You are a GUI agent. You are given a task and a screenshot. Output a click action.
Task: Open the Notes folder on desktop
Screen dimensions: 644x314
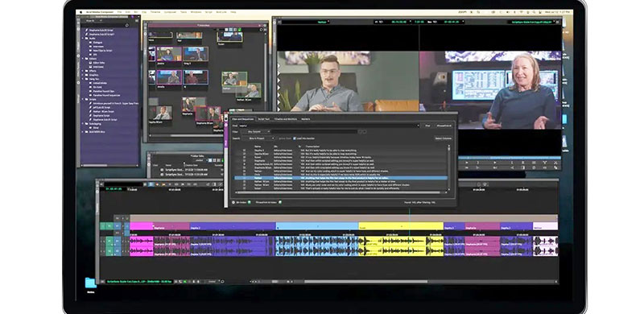(x=90, y=284)
